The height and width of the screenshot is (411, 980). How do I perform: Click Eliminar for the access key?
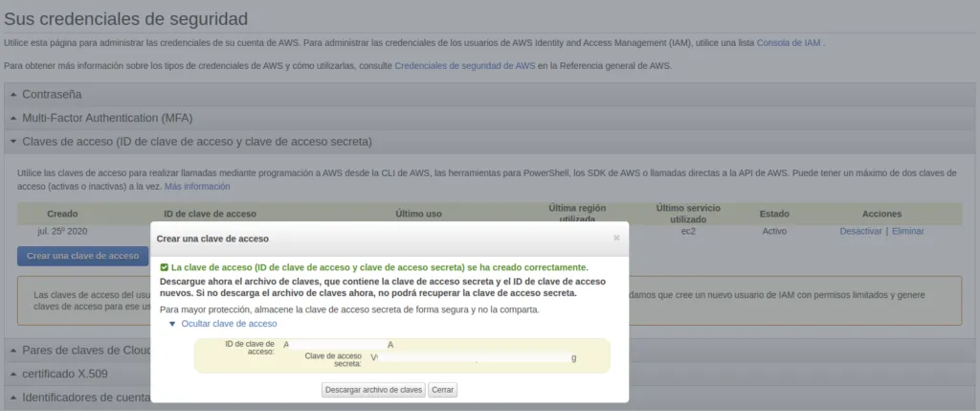(x=907, y=231)
